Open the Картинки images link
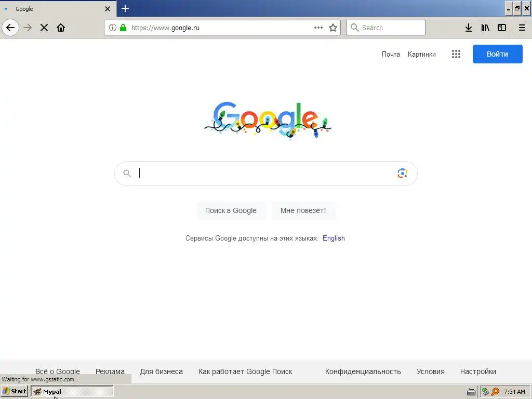 pyautogui.click(x=422, y=54)
